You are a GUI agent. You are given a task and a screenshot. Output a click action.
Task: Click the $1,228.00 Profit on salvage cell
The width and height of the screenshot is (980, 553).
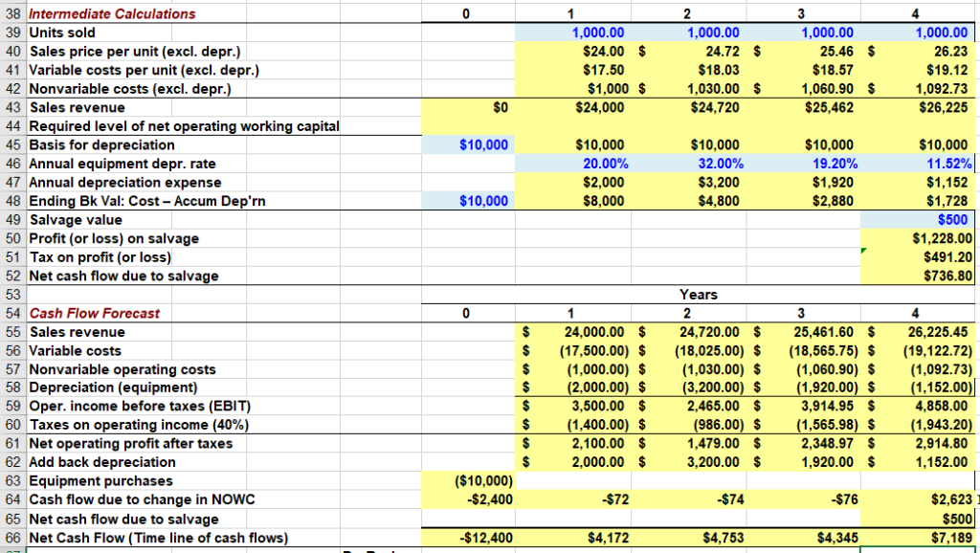point(918,238)
